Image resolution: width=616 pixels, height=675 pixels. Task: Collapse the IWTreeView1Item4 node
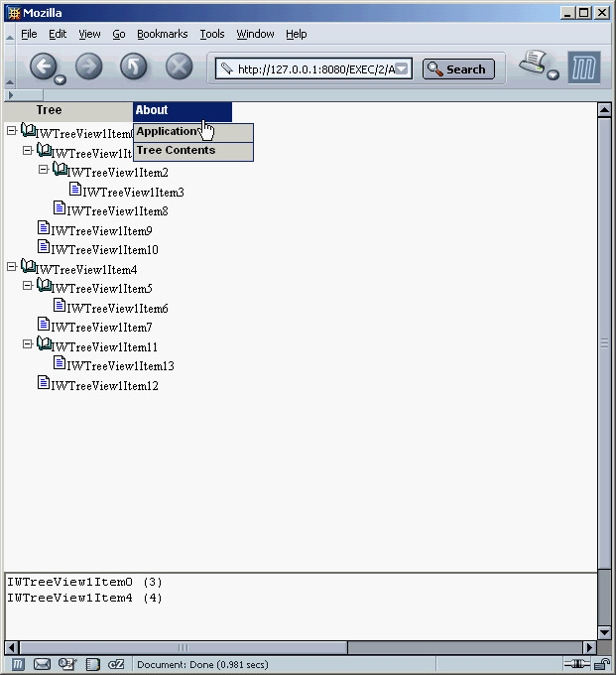coord(11,267)
